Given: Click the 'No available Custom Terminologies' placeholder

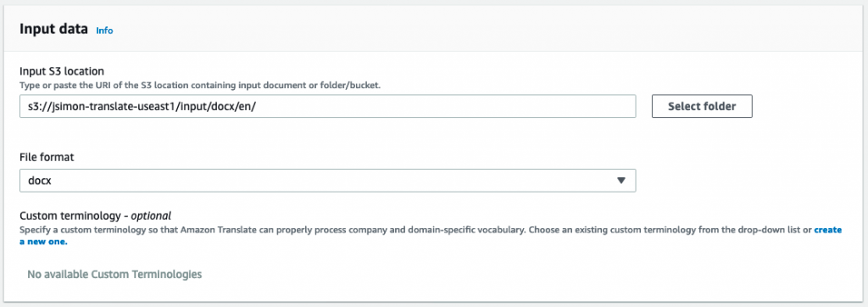Looking at the screenshot, I should pos(114,274).
